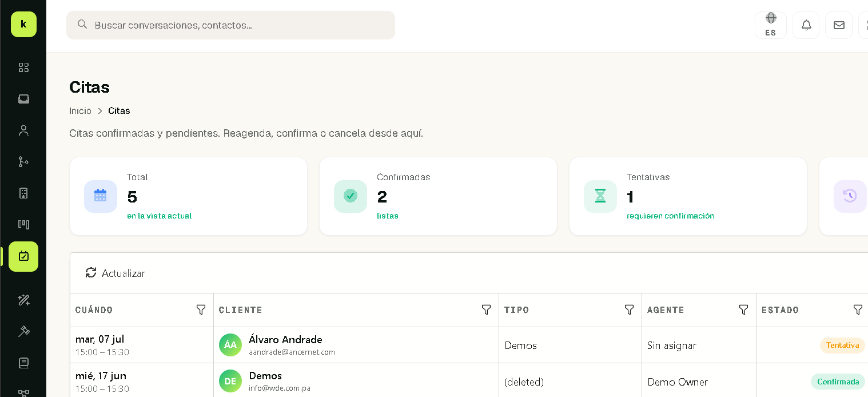Open the filter on Cliente column
868x397 pixels.
(x=486, y=309)
